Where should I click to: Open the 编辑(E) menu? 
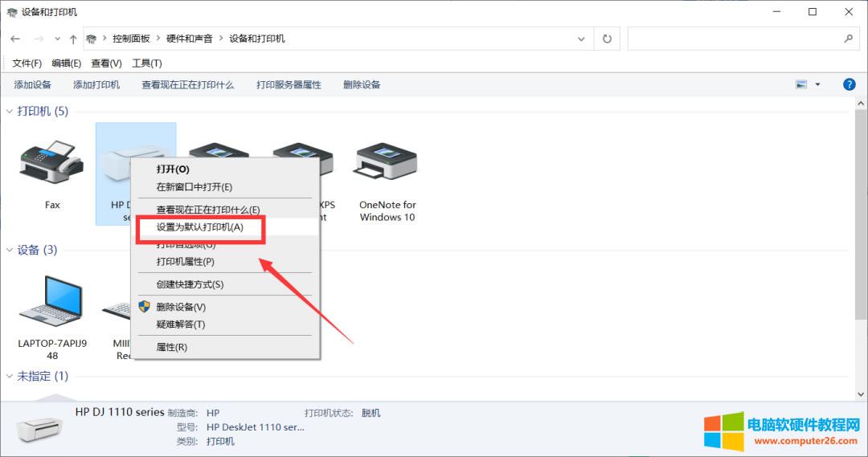[x=67, y=63]
